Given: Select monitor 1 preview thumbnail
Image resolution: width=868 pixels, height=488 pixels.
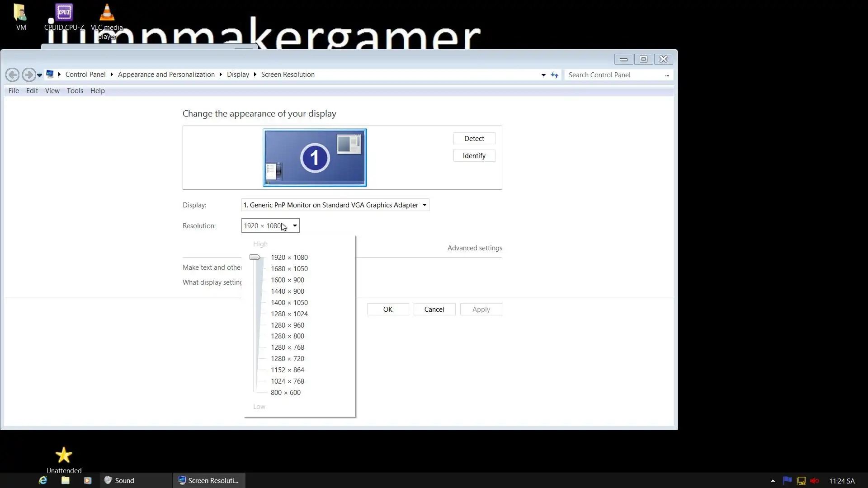Looking at the screenshot, I should click(315, 158).
